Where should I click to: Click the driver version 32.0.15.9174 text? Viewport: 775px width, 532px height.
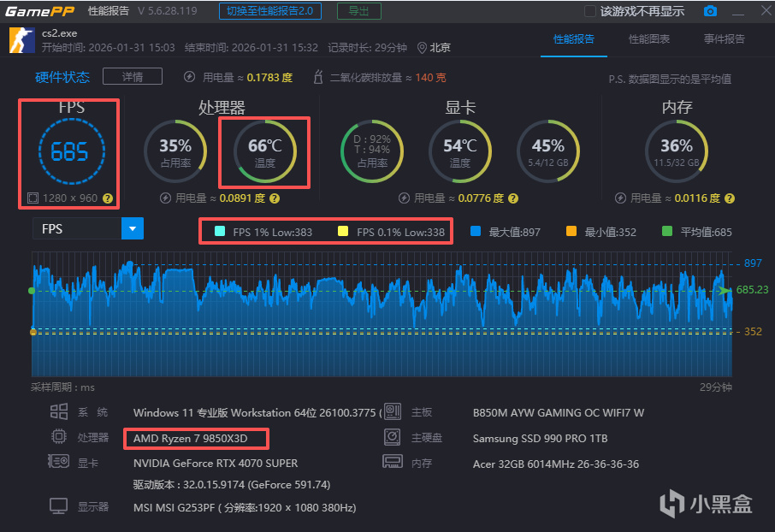(x=232, y=485)
